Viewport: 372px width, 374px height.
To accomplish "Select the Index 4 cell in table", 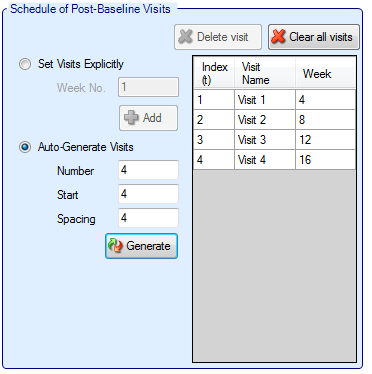I will (x=214, y=160).
